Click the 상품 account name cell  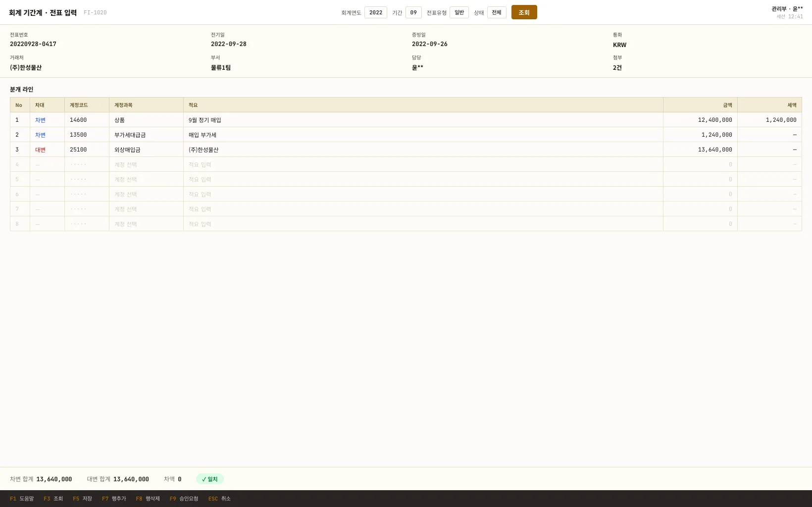click(146, 120)
